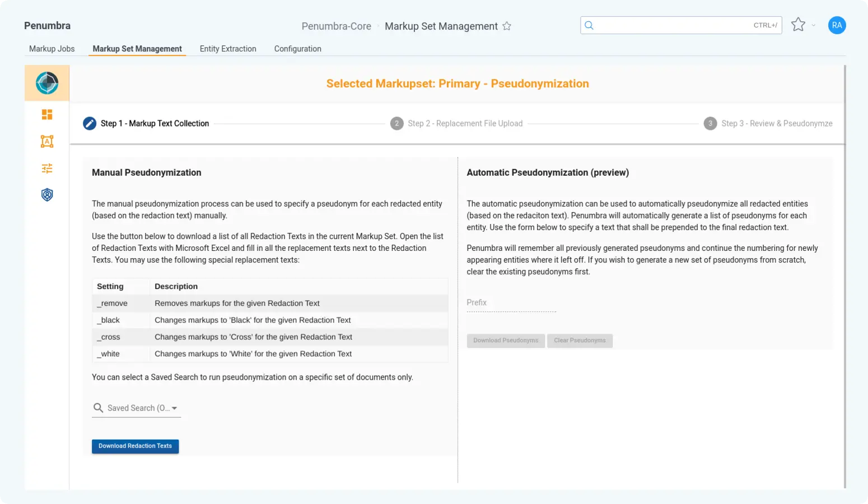
Task: Click the large favorites star near search
Action: coord(798,25)
